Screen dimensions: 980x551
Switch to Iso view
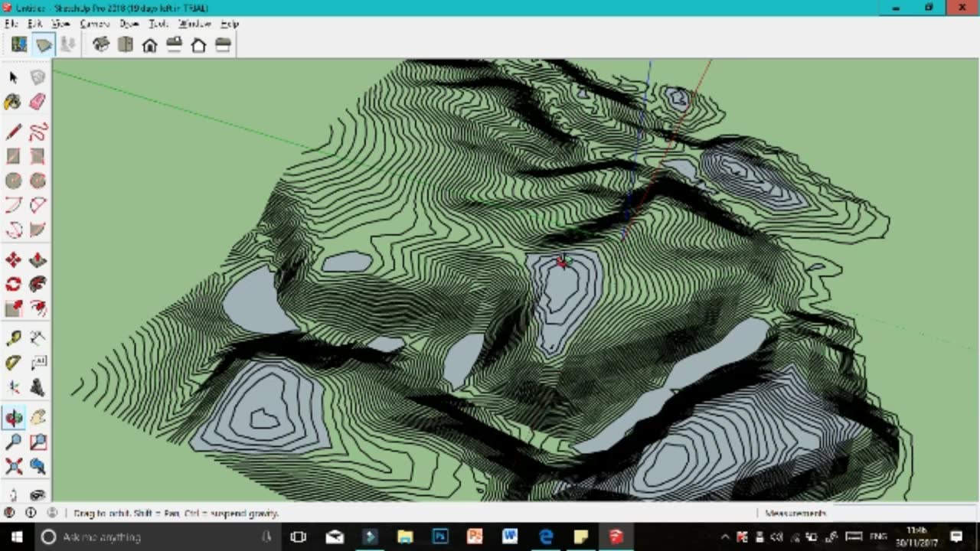101,45
